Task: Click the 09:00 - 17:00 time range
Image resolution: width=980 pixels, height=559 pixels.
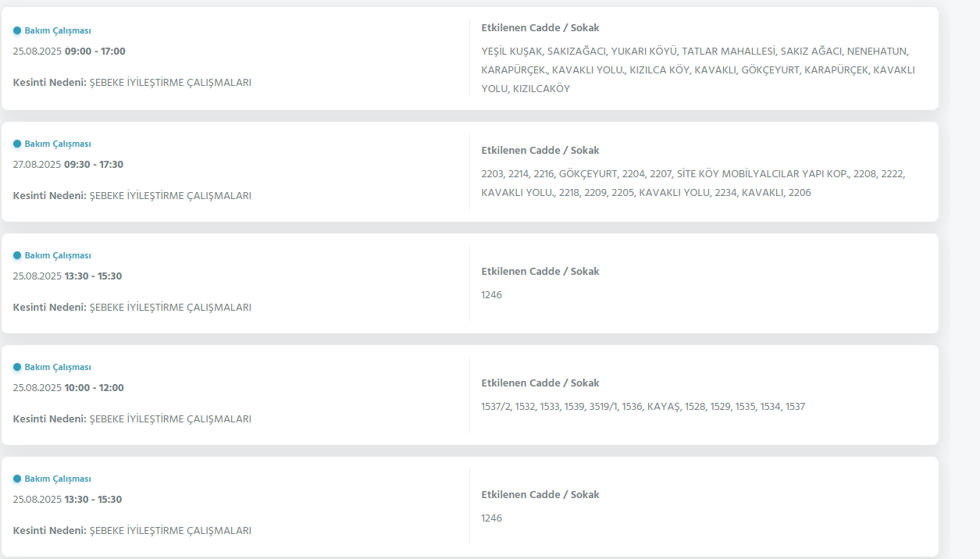Action: [94, 52]
